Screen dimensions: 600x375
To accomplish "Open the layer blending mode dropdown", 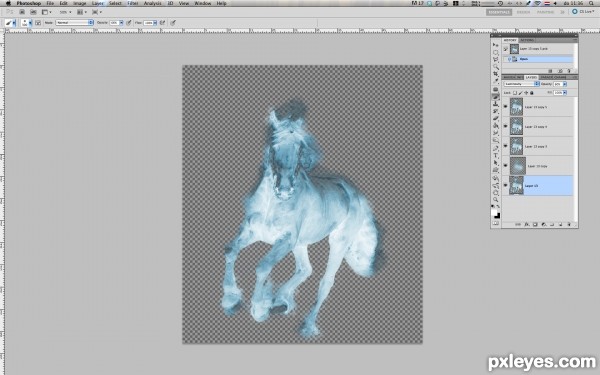I will pyautogui.click(x=522, y=84).
